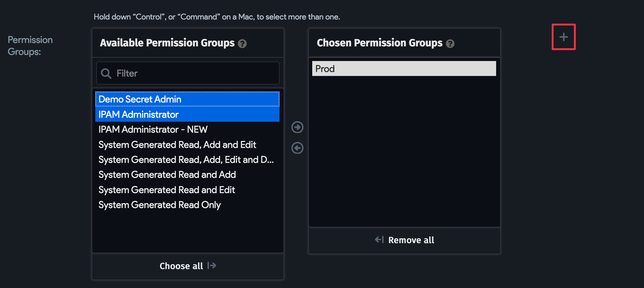Select System Generated Read and Add

coord(167,175)
